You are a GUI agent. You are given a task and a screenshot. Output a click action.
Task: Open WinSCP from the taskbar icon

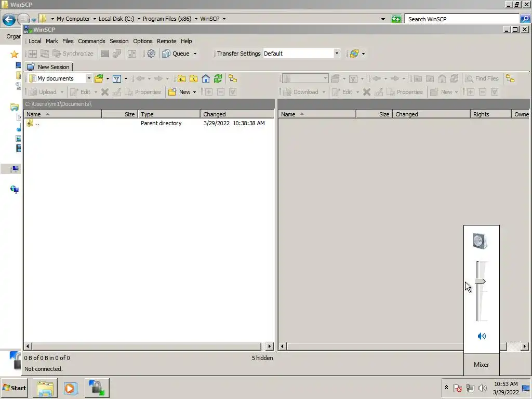tap(97, 388)
